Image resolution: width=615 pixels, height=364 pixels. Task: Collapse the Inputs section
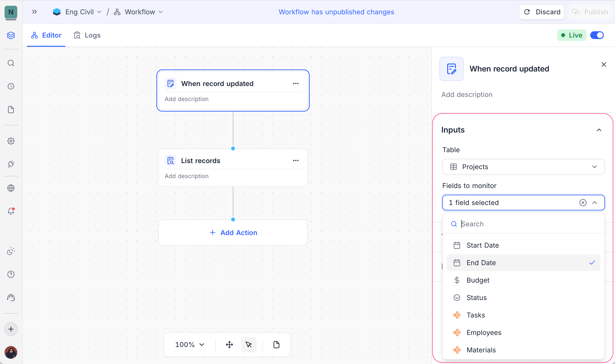click(x=599, y=130)
